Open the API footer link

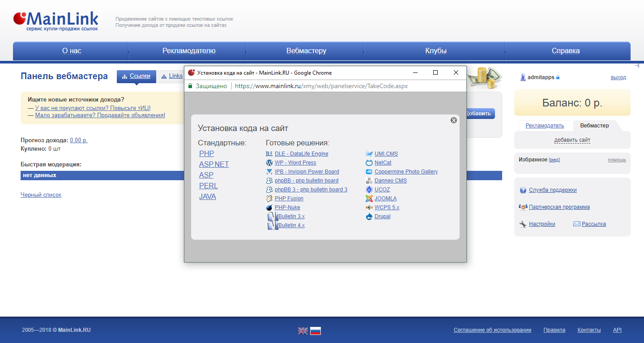click(617, 330)
